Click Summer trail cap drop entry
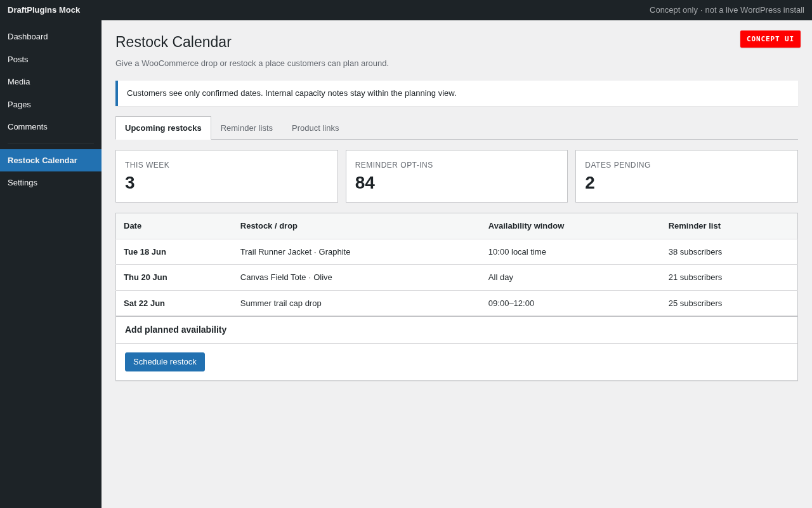 281,304
